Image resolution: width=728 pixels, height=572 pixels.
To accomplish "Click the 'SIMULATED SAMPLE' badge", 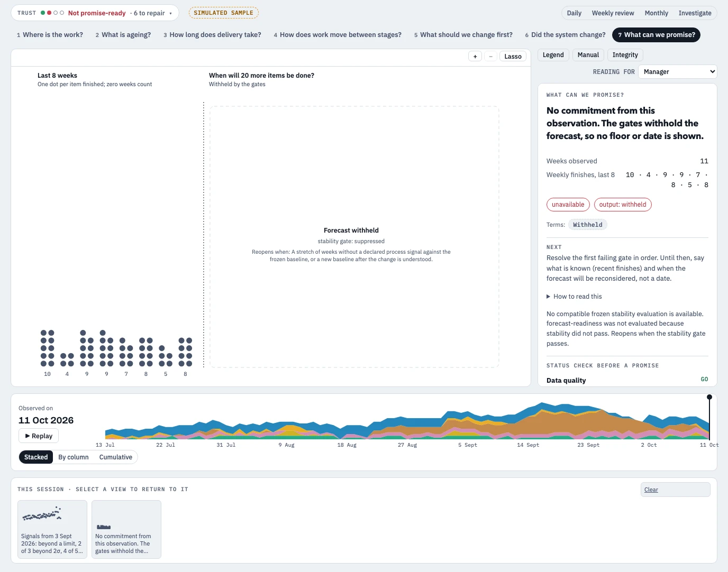I will (224, 13).
